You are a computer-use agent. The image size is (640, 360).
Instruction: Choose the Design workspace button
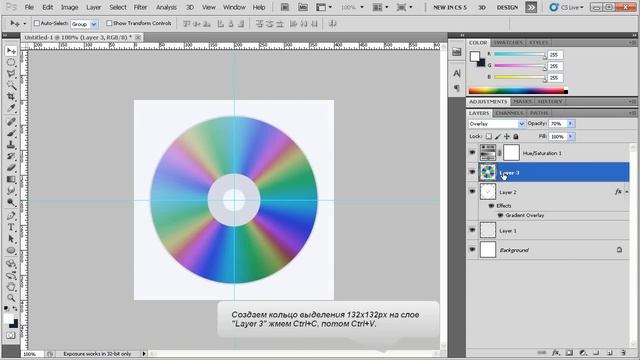(507, 7)
